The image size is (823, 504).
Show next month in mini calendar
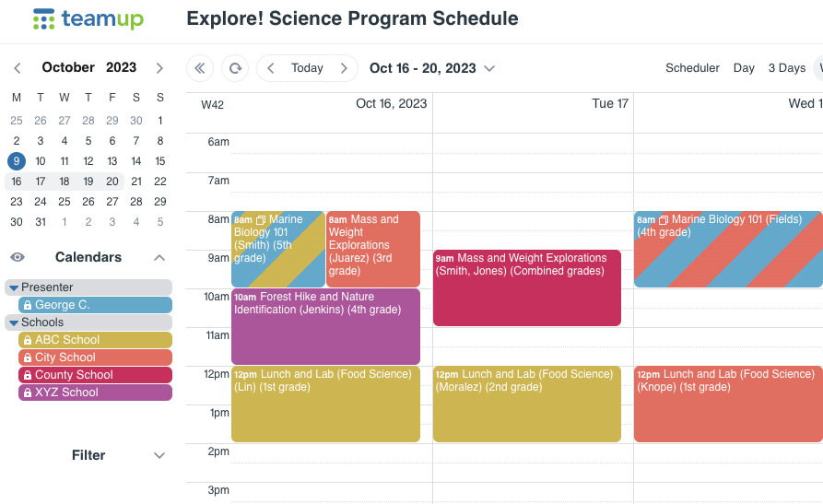pyautogui.click(x=159, y=68)
